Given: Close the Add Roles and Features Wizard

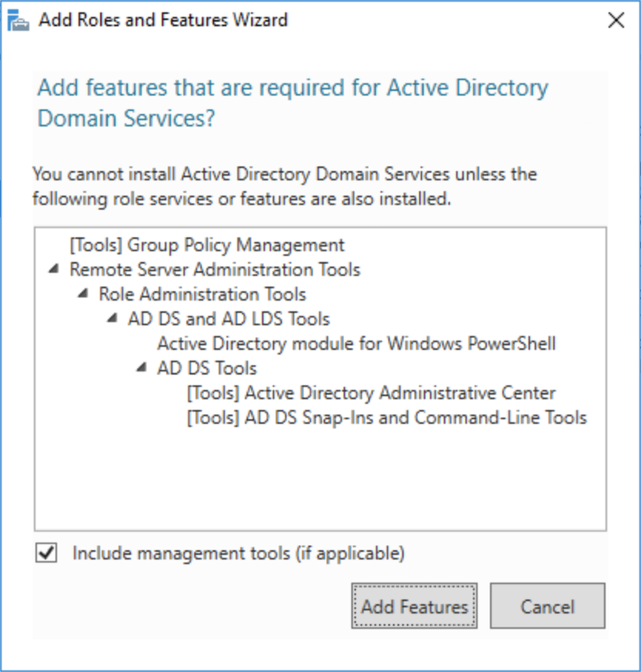Looking at the screenshot, I should pos(616,19).
